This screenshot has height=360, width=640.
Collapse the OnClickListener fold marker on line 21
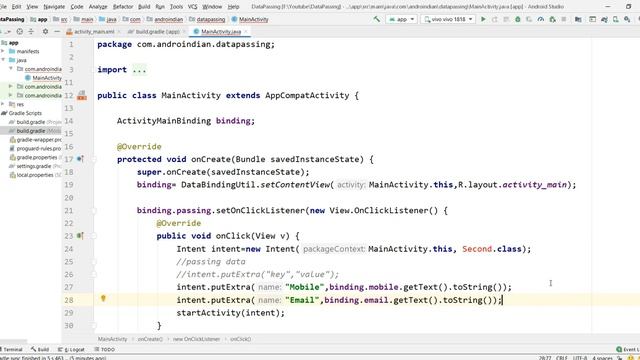tap(93, 211)
